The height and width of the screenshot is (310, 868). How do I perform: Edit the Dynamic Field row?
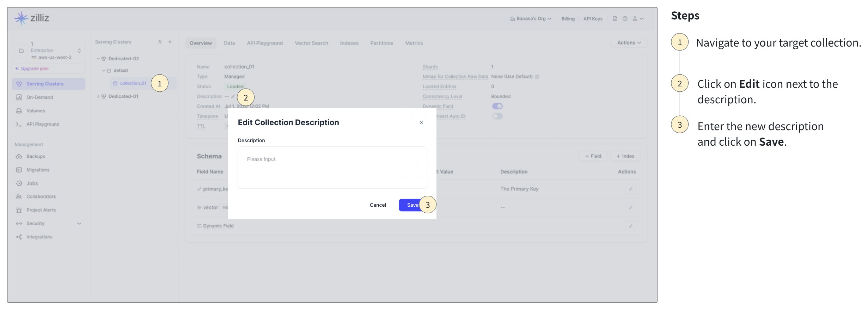coord(631,226)
